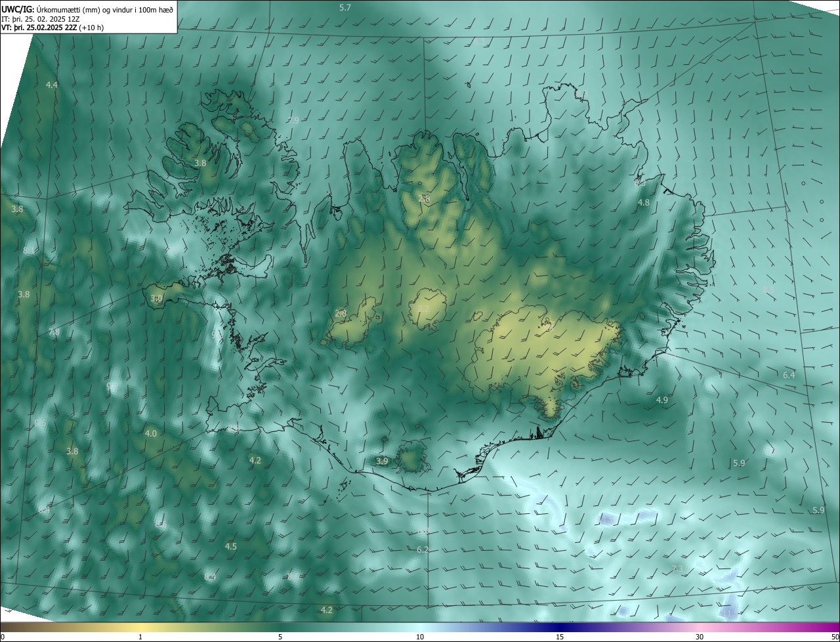The image size is (840, 642).
Task: Click the color scale tick label '10'
Action: [420, 637]
